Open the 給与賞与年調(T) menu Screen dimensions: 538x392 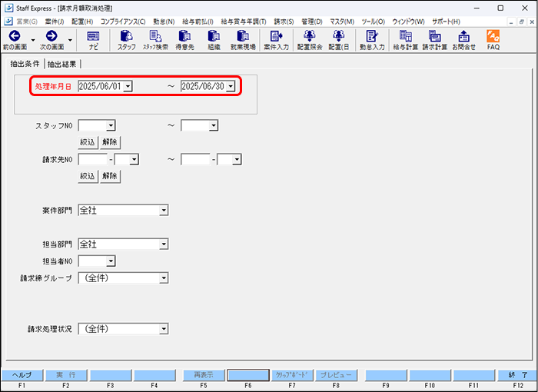click(x=244, y=22)
